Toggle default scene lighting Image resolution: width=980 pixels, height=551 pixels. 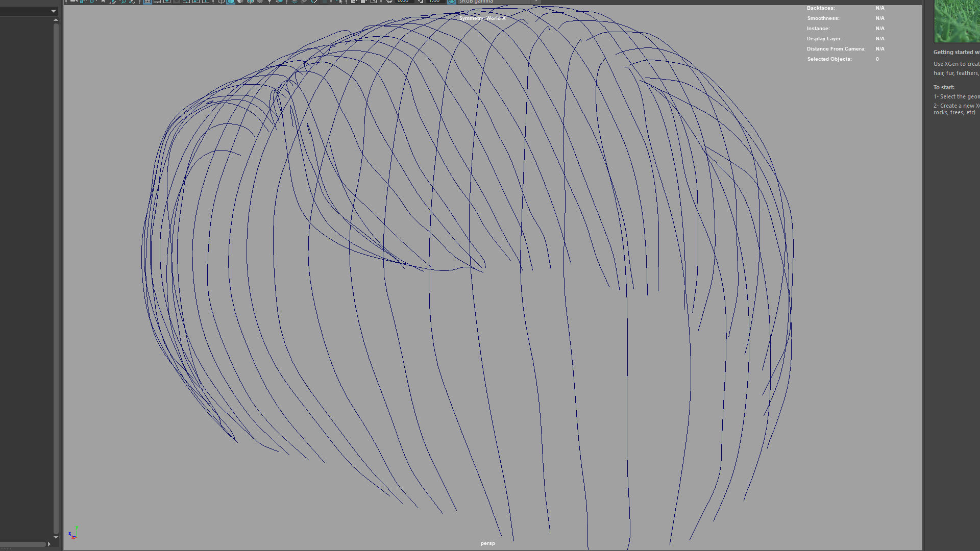click(x=268, y=2)
